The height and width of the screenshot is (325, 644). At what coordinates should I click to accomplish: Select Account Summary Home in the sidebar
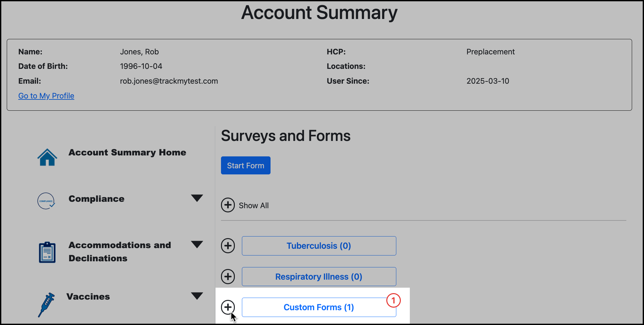pyautogui.click(x=127, y=153)
